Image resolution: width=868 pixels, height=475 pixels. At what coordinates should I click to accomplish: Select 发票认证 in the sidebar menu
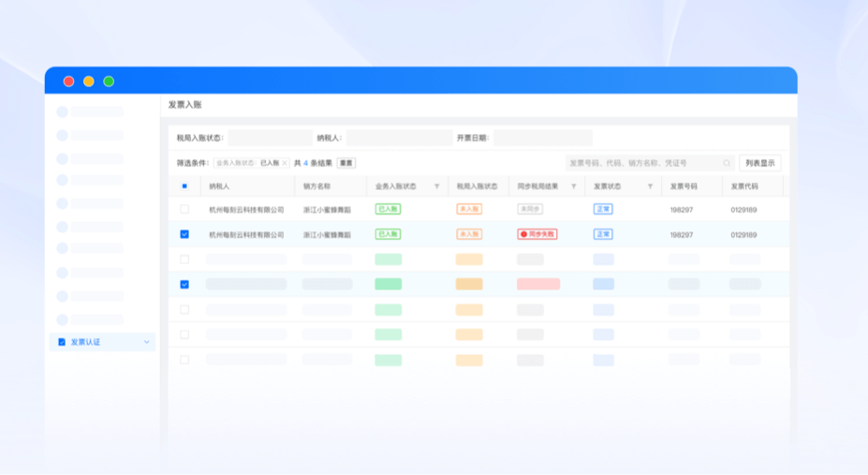pyautogui.click(x=85, y=342)
